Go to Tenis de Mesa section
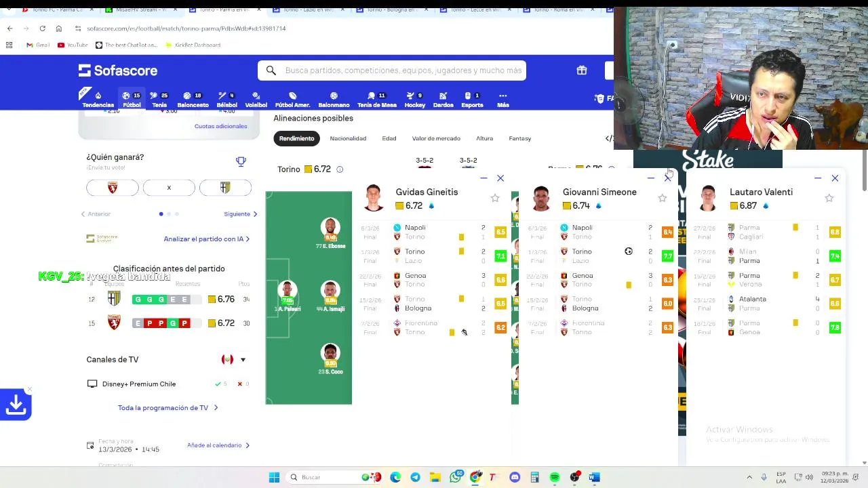This screenshot has width=868, height=488. click(376, 100)
